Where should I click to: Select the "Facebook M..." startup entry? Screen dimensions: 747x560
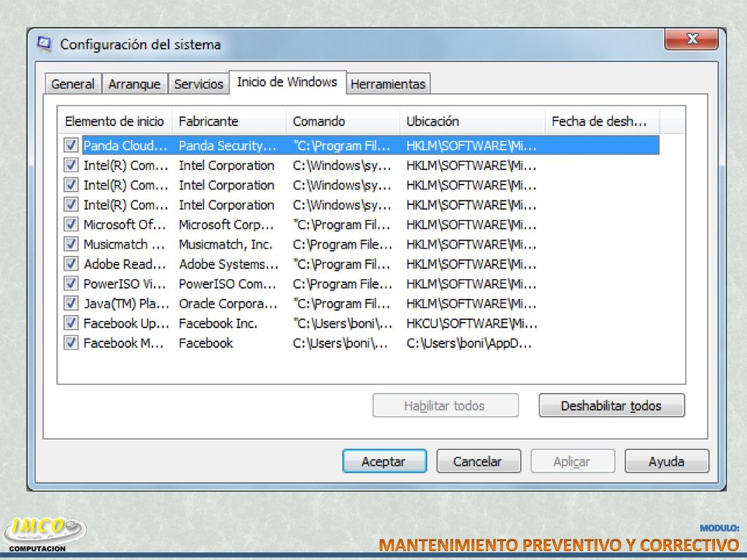click(123, 343)
